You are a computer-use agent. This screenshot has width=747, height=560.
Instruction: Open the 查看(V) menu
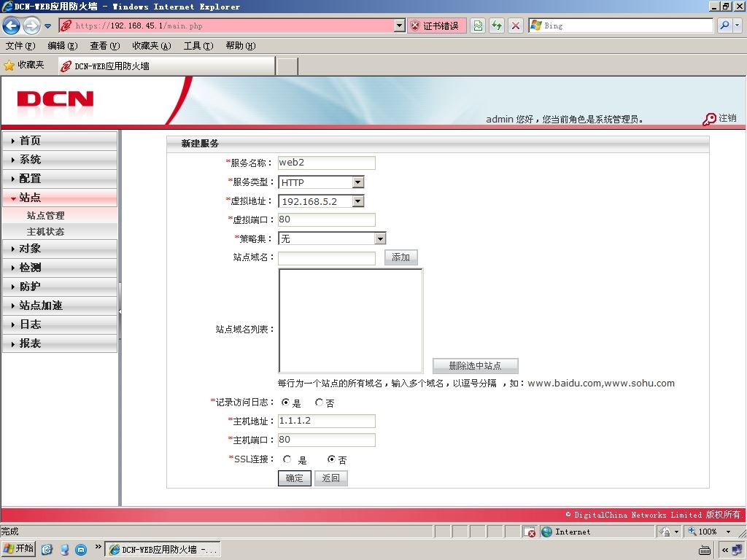tap(105, 46)
